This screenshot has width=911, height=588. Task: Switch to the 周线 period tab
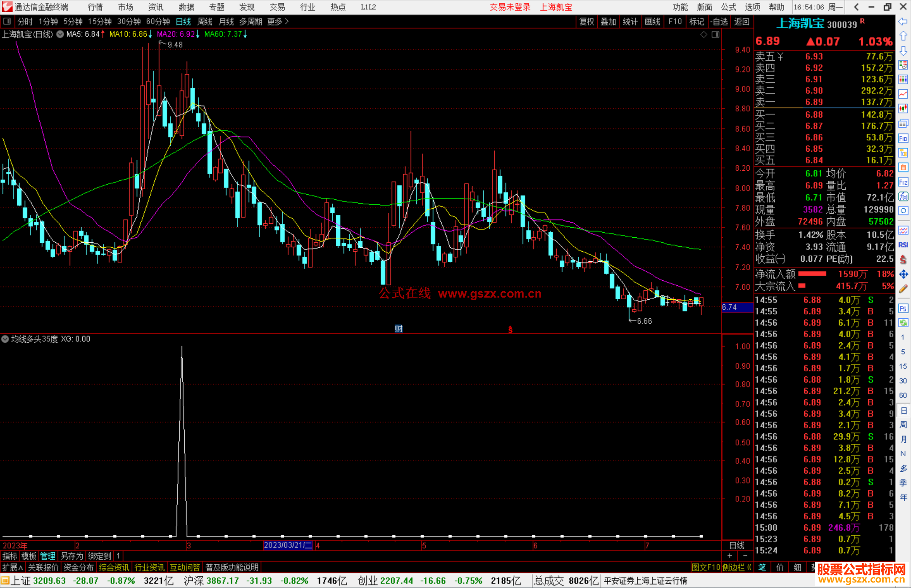coord(205,21)
